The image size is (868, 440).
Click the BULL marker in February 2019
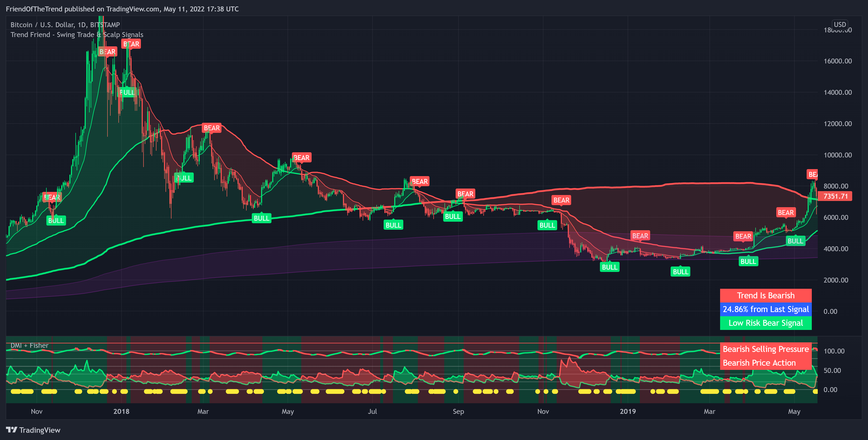[680, 272]
